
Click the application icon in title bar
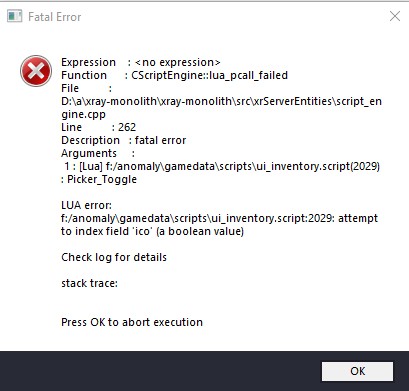[15, 16]
